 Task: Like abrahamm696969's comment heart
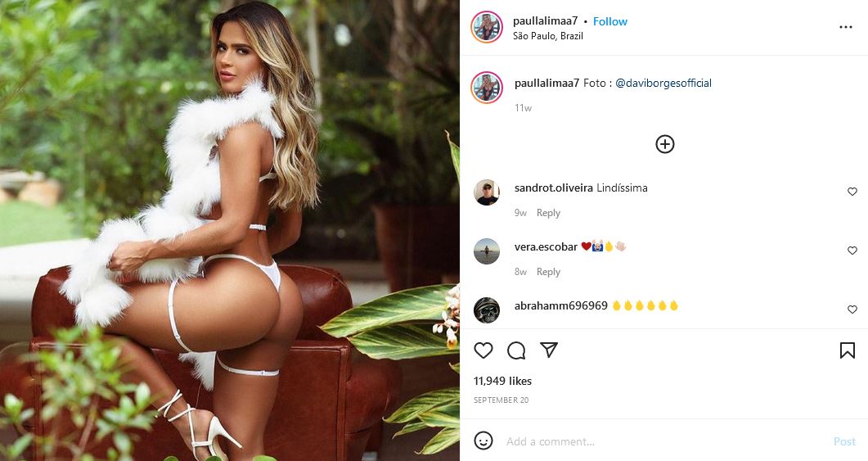click(852, 310)
